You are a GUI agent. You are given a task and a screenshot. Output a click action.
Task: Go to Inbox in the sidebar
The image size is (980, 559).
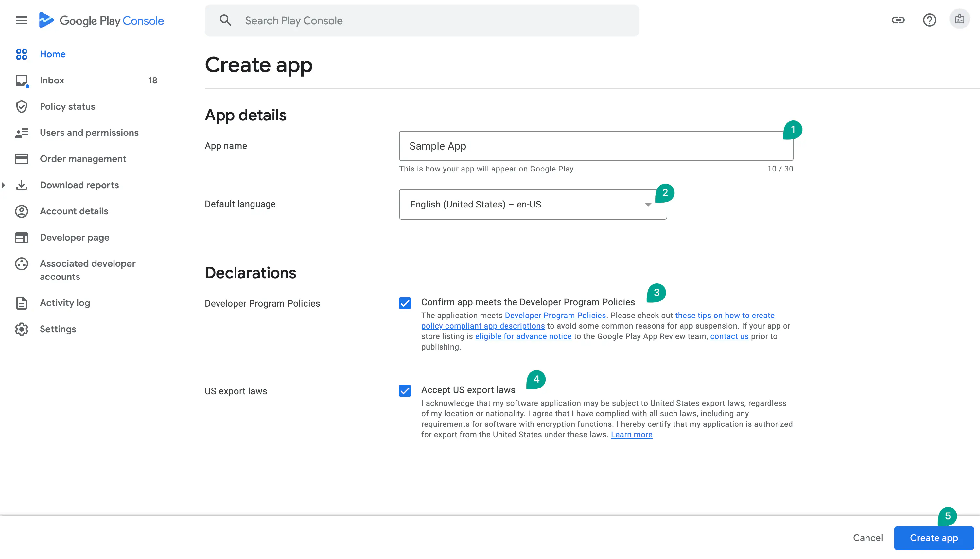pos(52,80)
